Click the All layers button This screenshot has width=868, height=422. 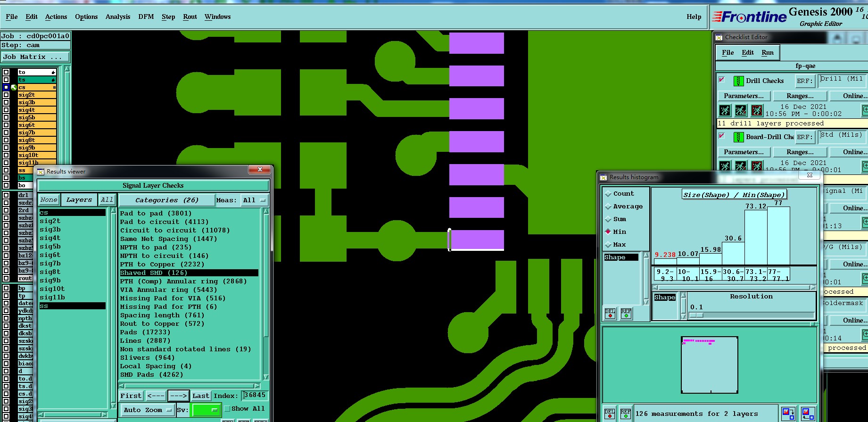click(107, 200)
